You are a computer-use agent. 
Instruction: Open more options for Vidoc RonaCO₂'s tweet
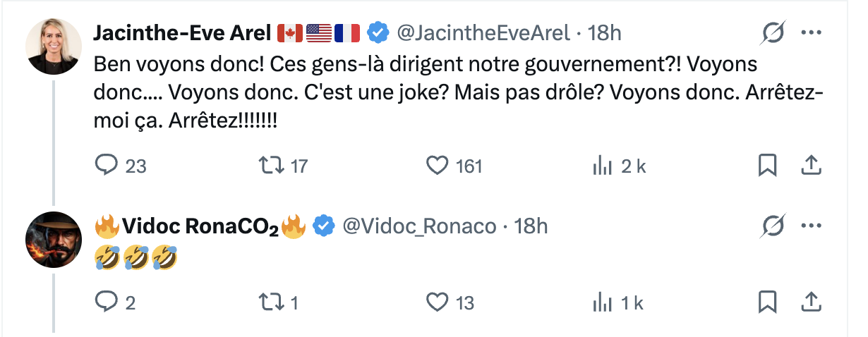811,226
